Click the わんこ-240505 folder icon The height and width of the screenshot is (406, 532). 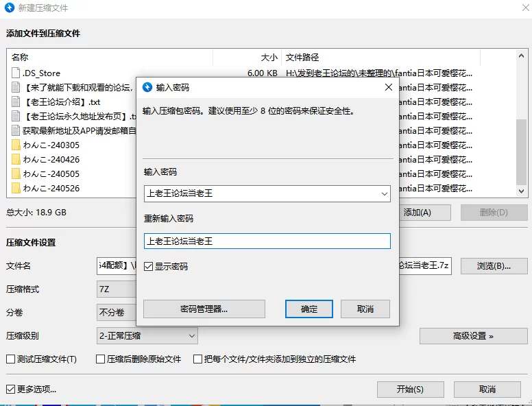click(16, 174)
